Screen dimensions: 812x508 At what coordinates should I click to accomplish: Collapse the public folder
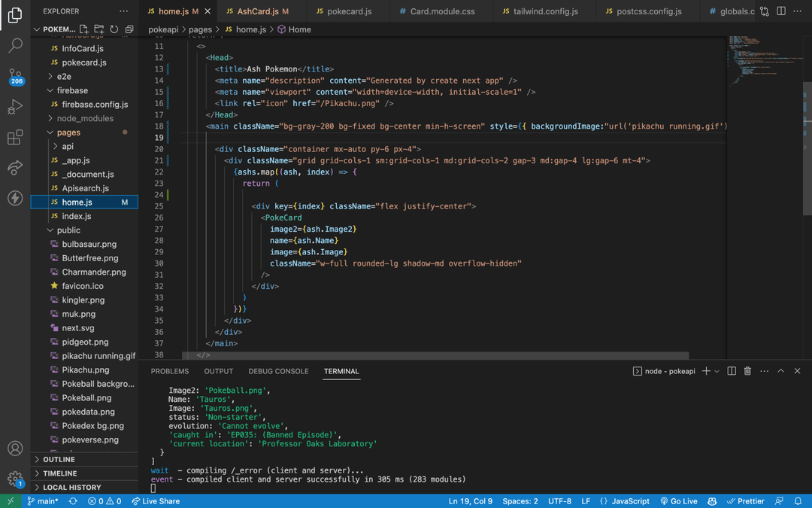coord(84,230)
